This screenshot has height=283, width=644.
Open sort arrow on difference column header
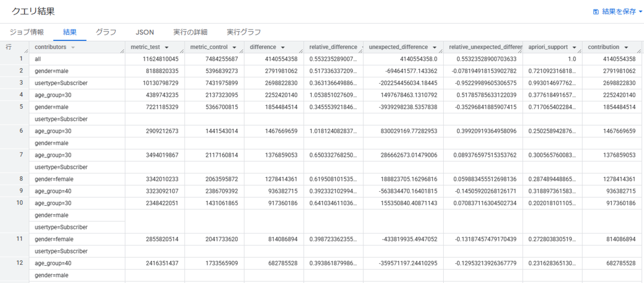click(x=282, y=47)
